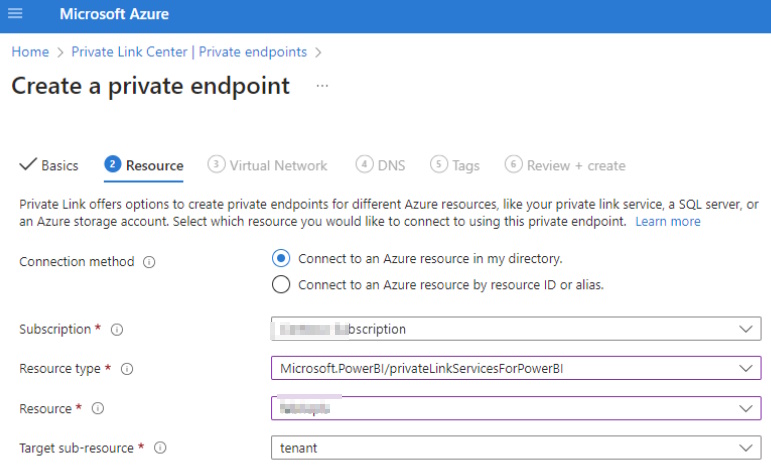Click the ellipsis next to page title

click(322, 86)
